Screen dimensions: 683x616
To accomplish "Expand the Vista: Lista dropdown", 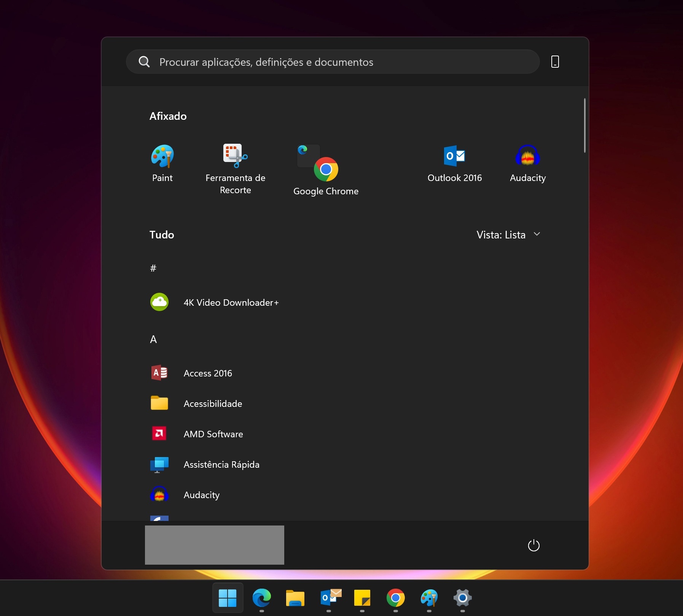I will click(x=508, y=235).
